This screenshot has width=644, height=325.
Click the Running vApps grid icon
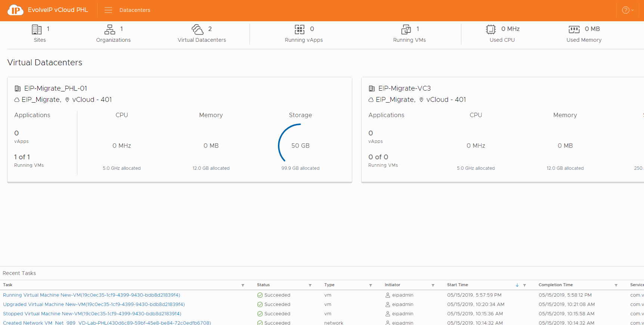coord(300,29)
